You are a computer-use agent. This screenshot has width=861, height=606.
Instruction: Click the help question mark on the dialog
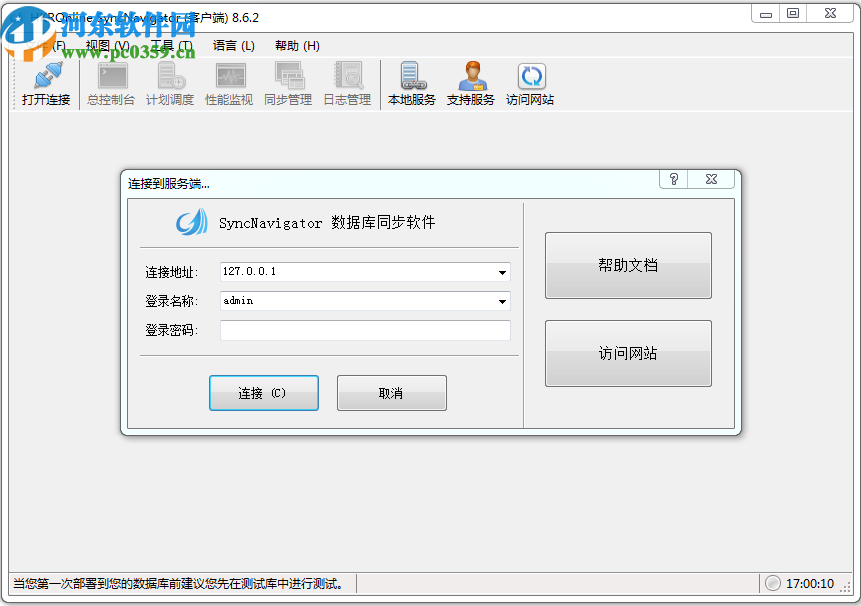pos(673,178)
